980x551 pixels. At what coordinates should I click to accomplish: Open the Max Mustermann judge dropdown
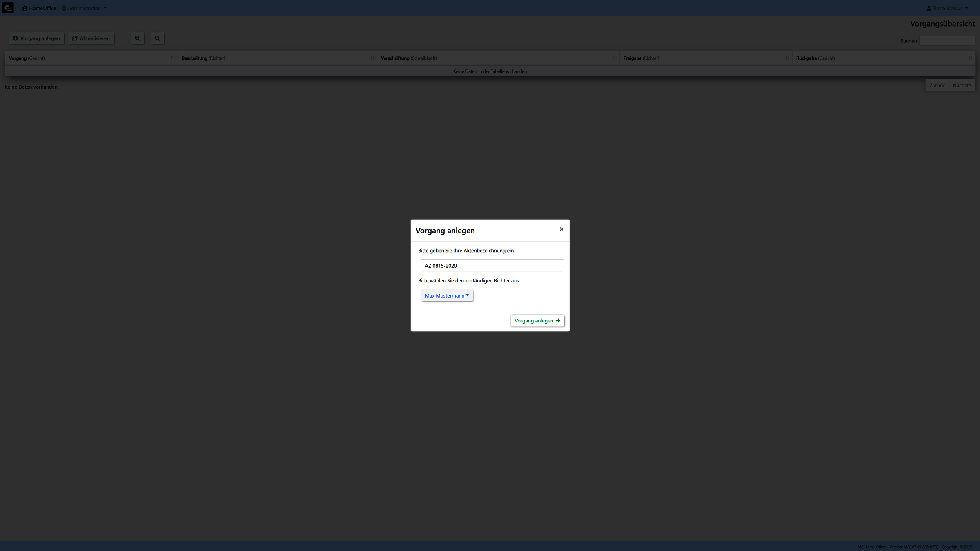447,296
